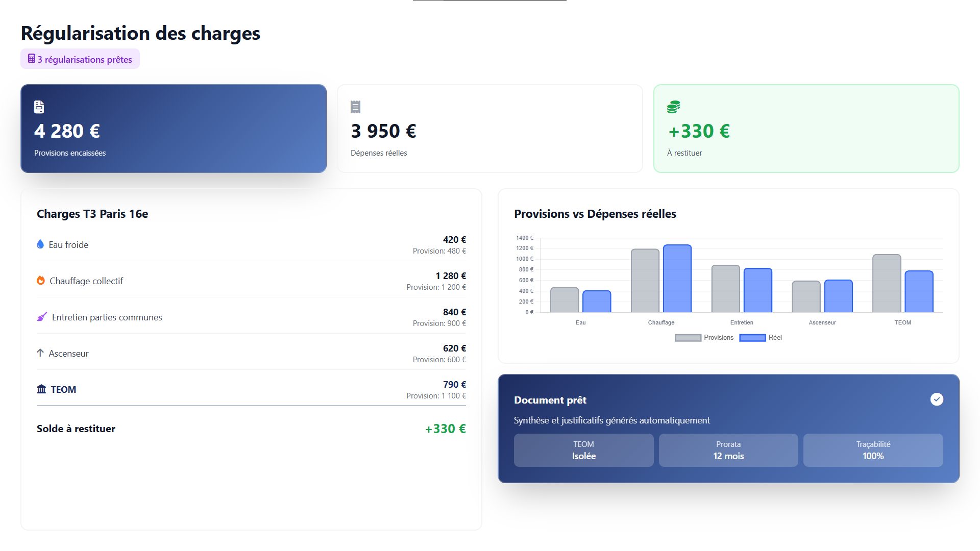
Task: Click the grey Provisions bar for TEOM
Action: 887,283
